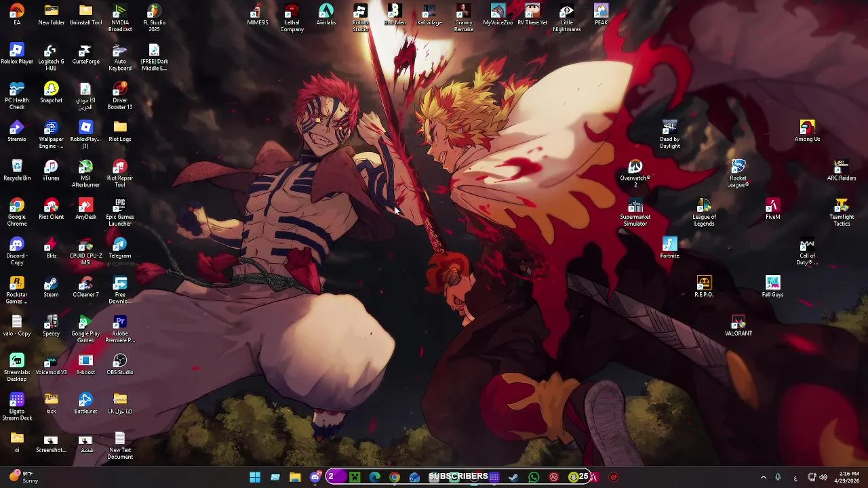868x488 pixels.
Task: Open File Explorer from taskbar
Action: (295, 477)
